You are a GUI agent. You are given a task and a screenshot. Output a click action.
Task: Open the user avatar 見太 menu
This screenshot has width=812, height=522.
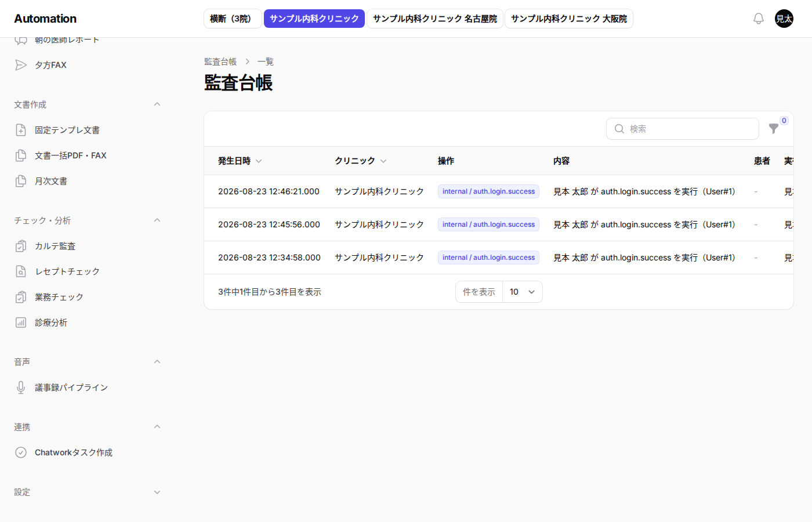784,19
